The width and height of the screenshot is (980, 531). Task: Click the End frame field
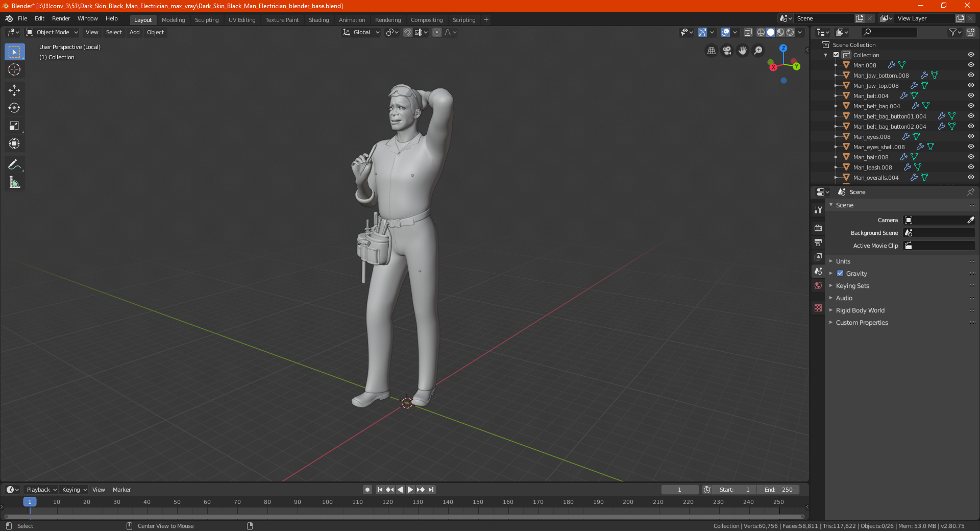tap(778, 490)
